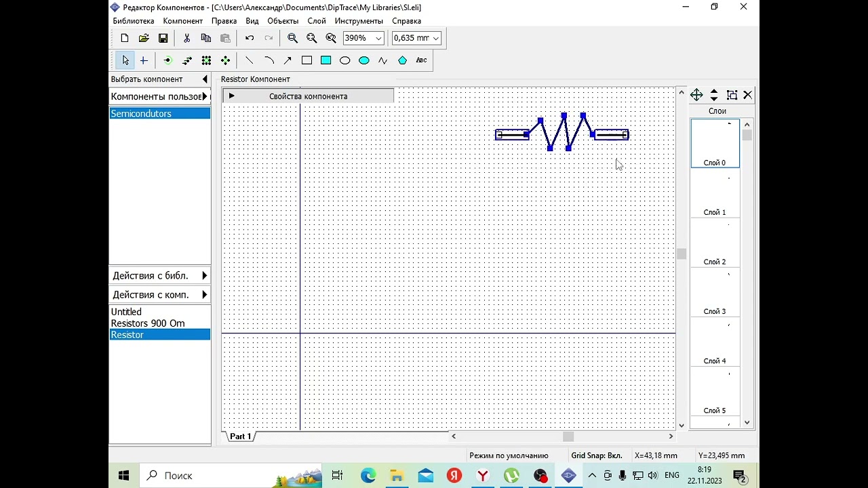868x488 pixels.
Task: Expand Действия с комп. section
Action: (160, 295)
